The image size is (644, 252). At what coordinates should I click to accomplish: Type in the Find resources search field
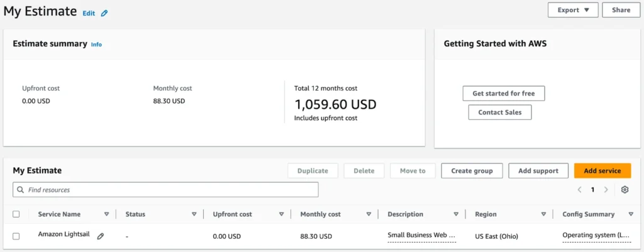[x=170, y=190]
